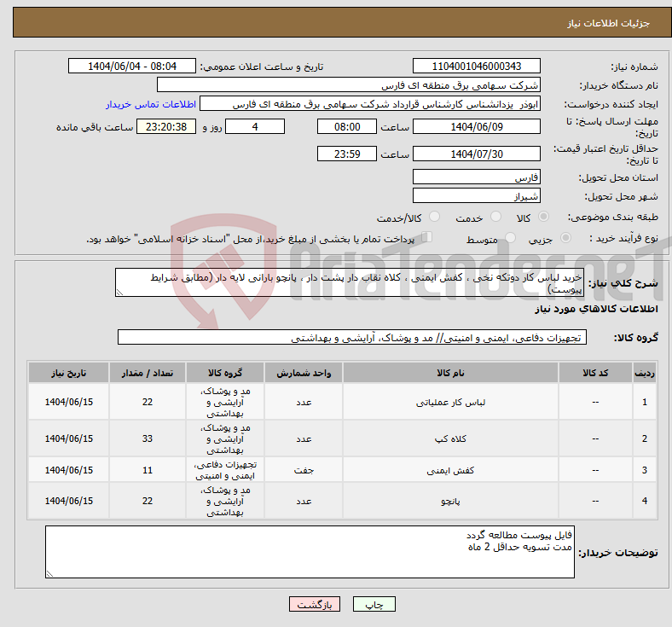Click the کد کالا column header
The image size is (672, 627).
(595, 373)
